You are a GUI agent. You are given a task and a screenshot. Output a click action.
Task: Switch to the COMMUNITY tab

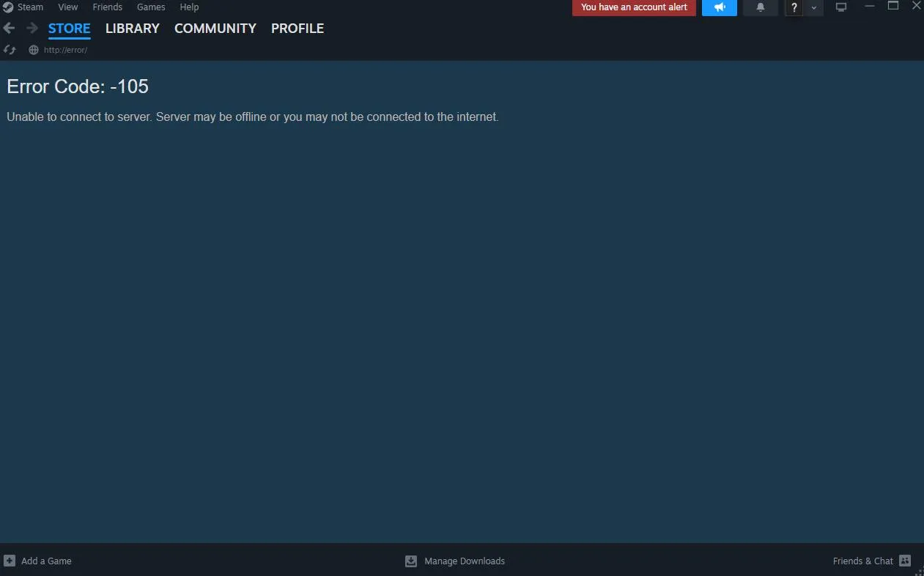[215, 29]
